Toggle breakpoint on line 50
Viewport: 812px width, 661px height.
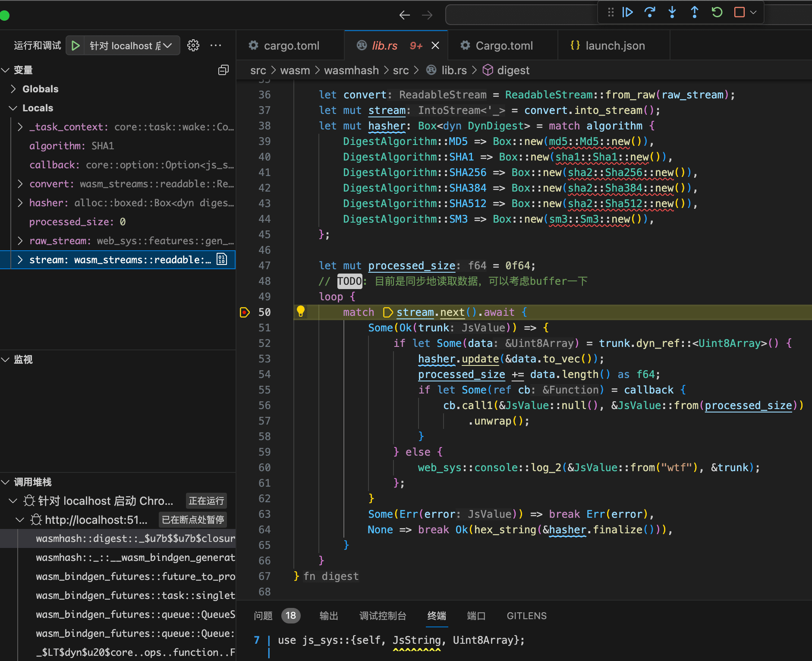click(245, 312)
